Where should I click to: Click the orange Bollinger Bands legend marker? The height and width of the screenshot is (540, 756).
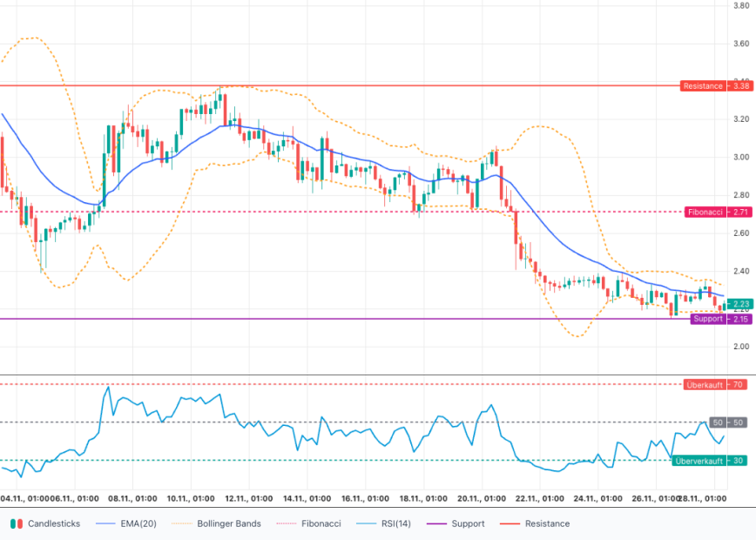182,523
